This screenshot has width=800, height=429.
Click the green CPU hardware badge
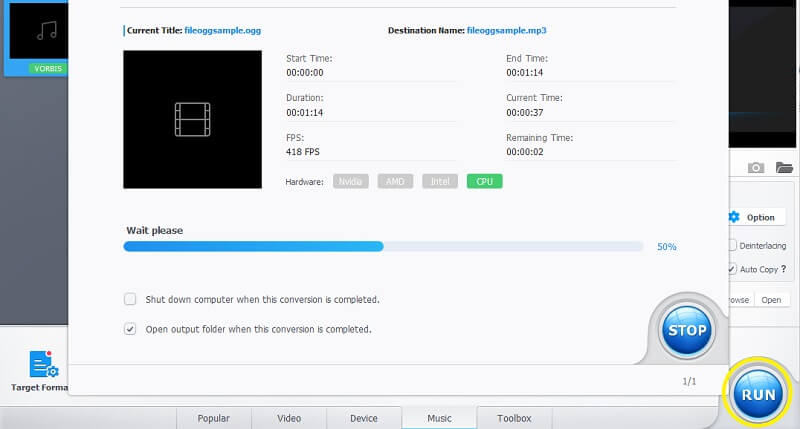point(484,182)
